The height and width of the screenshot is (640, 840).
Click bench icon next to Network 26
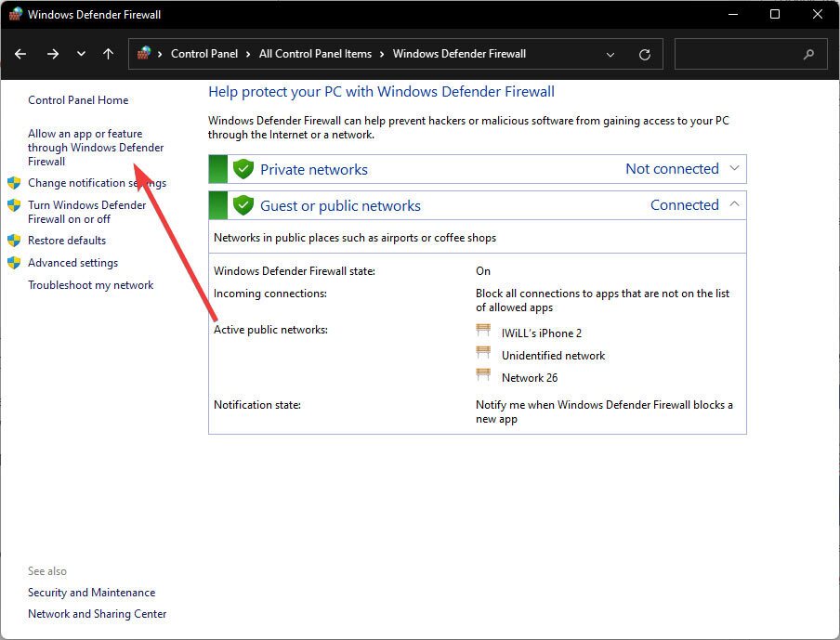(x=483, y=374)
